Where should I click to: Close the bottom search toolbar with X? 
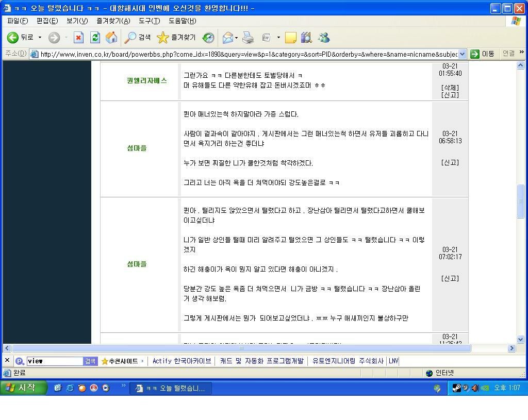7,360
